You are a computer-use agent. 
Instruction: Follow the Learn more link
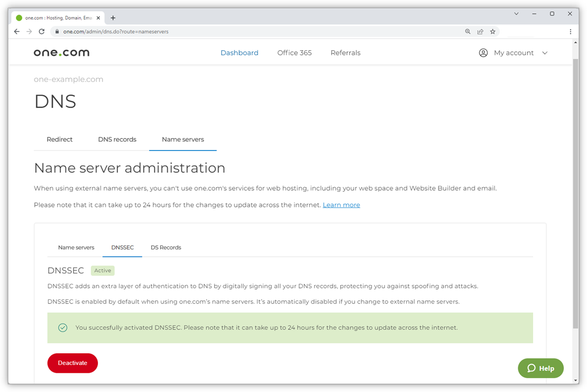341,205
